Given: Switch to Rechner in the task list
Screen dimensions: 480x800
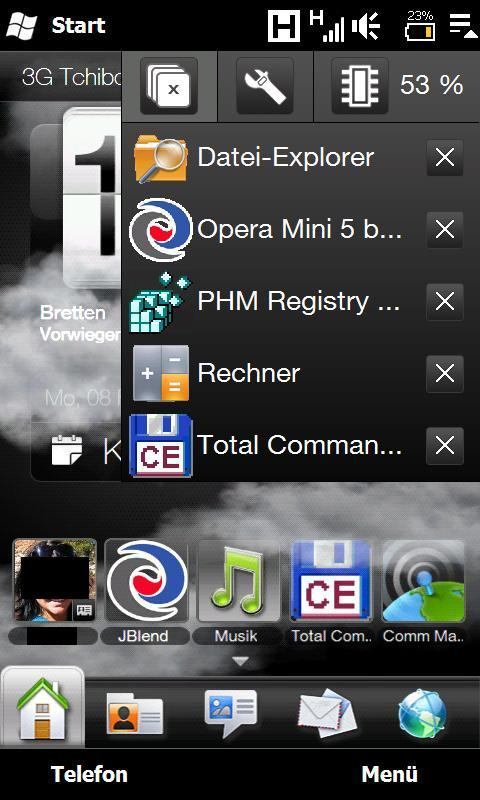Looking at the screenshot, I should tap(249, 373).
